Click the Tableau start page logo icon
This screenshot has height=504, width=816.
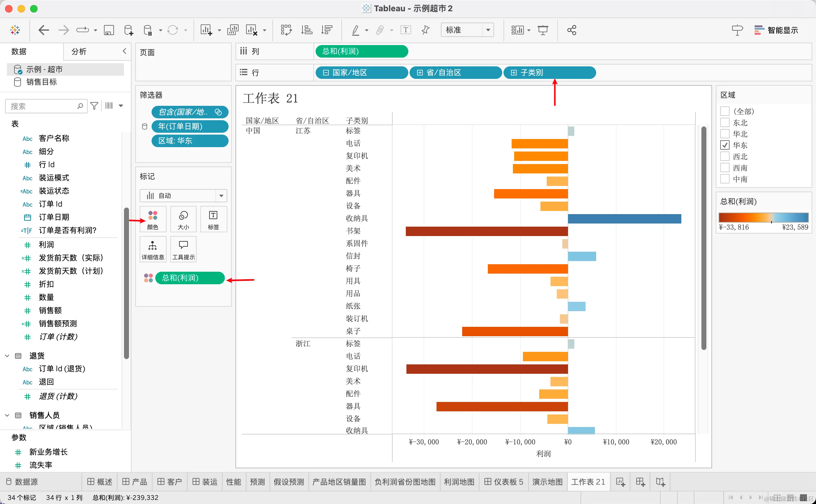click(x=15, y=30)
